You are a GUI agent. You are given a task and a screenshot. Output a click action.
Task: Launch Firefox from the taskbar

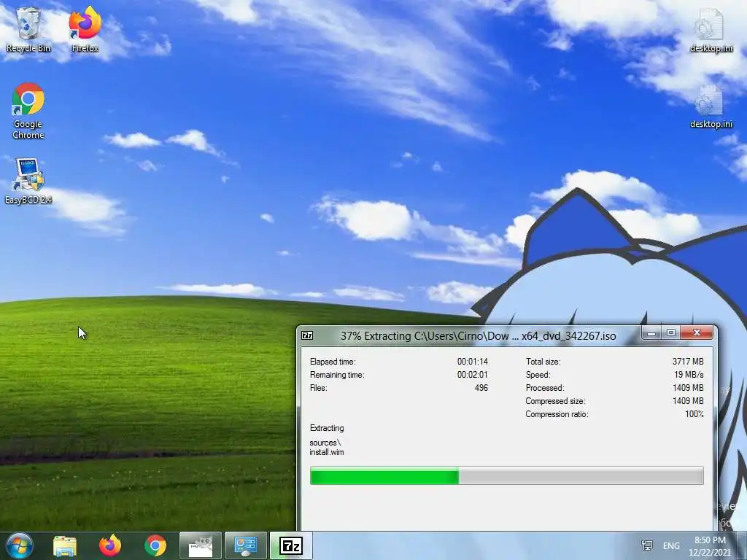(x=110, y=545)
